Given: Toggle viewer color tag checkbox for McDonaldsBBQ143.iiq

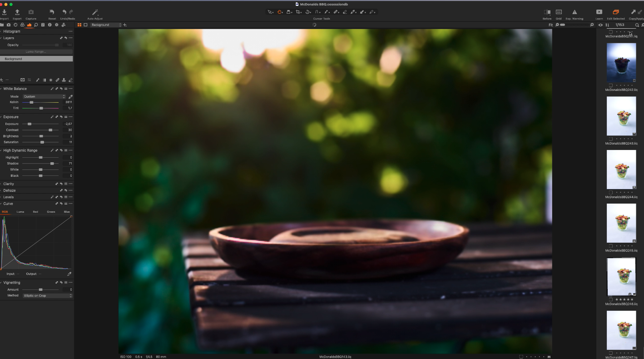Looking at the screenshot, I should click(x=521, y=357).
